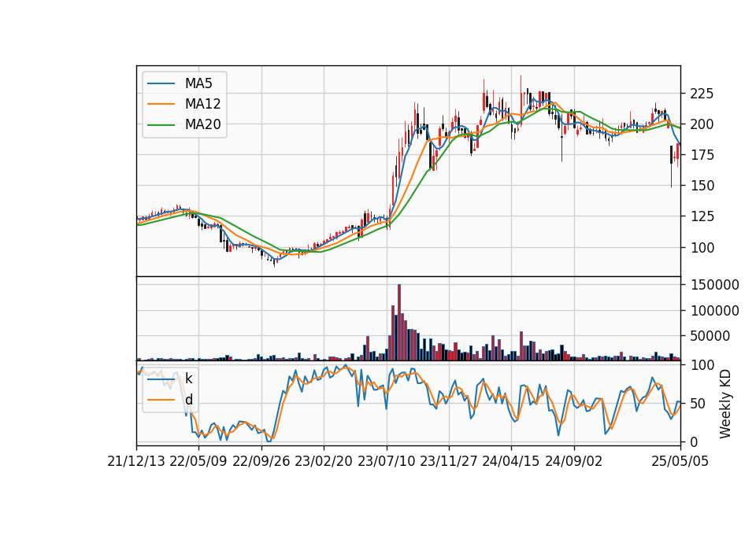Screen dimensions: 756x543
Task: Click the 23/07/10 date tick label
Action: pos(386,461)
